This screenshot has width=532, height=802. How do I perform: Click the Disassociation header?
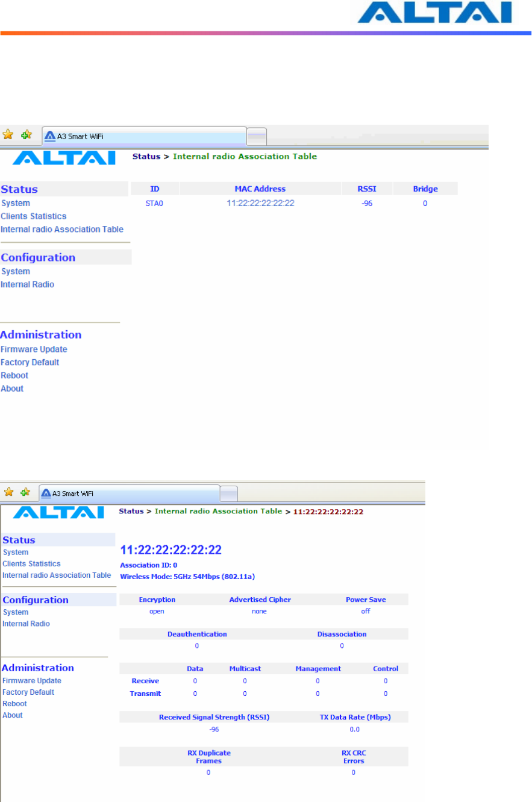[342, 634]
